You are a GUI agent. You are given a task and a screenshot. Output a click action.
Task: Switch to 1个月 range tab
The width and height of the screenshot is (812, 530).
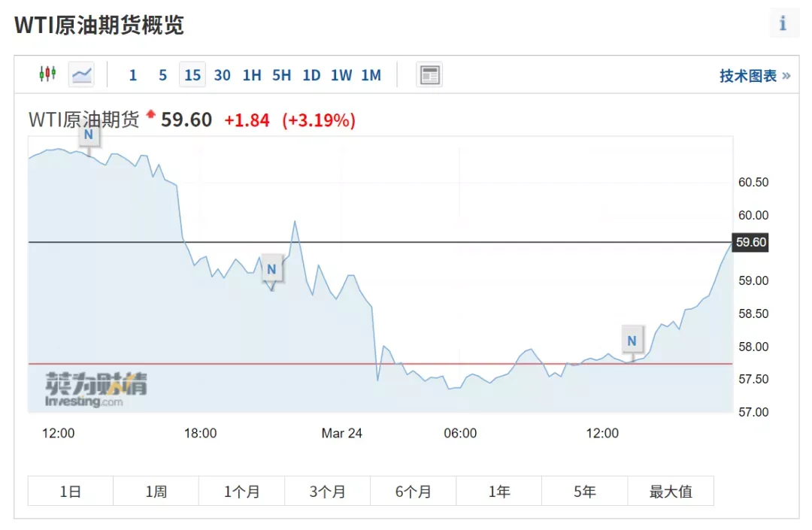click(242, 491)
